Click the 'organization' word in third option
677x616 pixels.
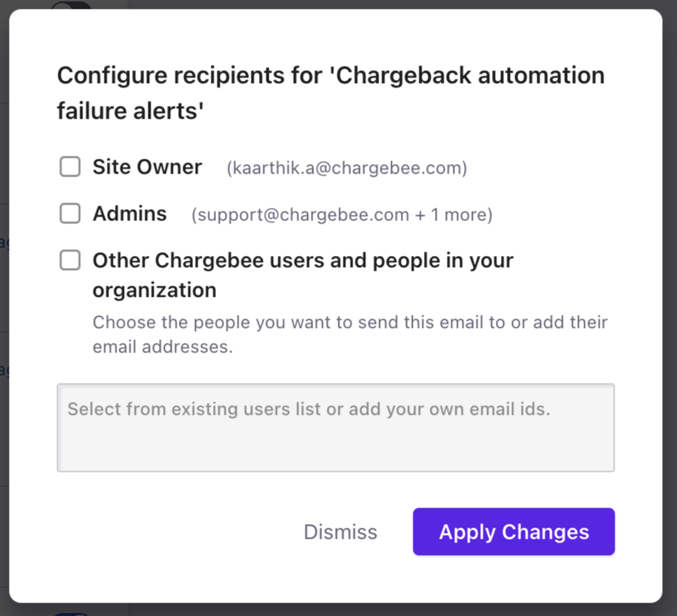(154, 289)
